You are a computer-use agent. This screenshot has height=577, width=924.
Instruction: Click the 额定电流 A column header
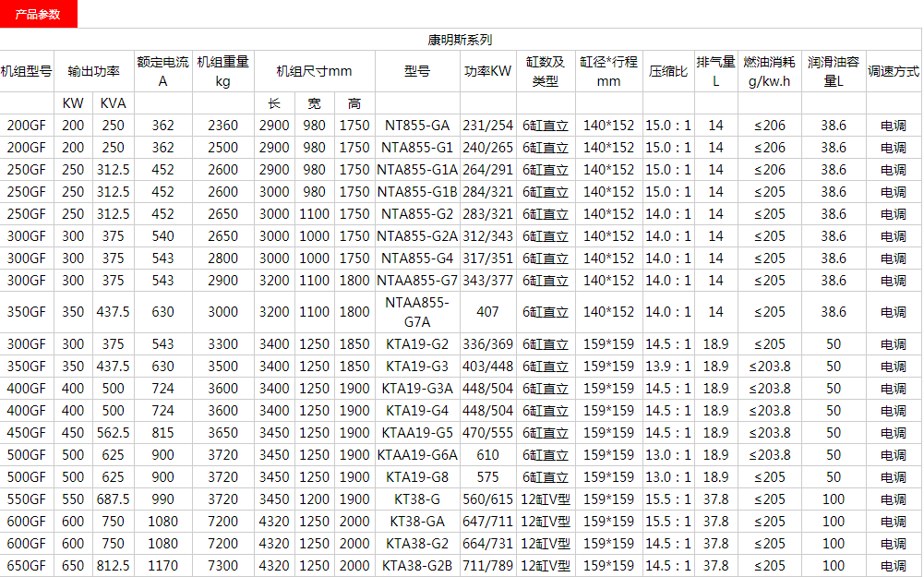pos(162,71)
